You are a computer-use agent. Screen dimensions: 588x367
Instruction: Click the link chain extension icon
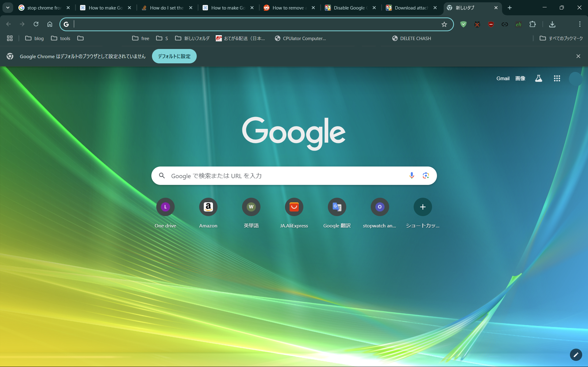[505, 24]
